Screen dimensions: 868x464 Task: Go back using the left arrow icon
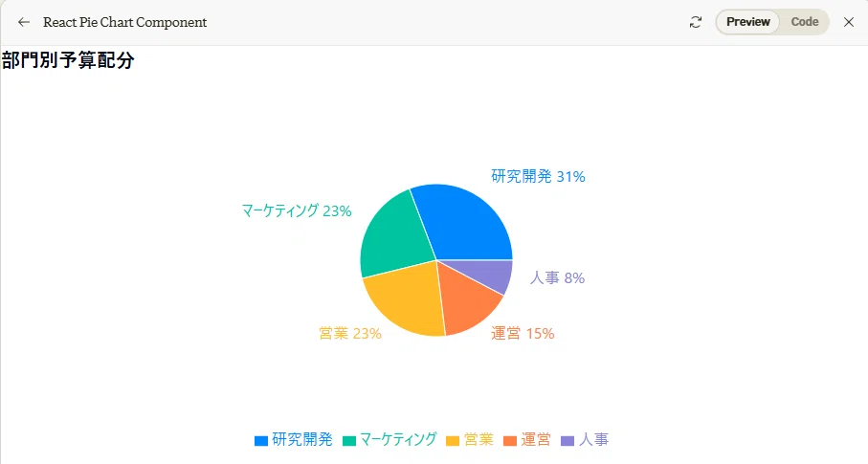coord(23,22)
